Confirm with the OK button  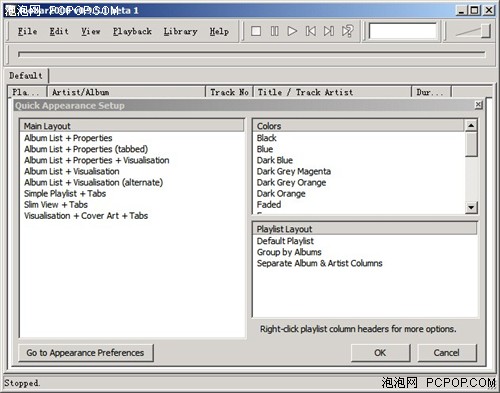tap(380, 353)
